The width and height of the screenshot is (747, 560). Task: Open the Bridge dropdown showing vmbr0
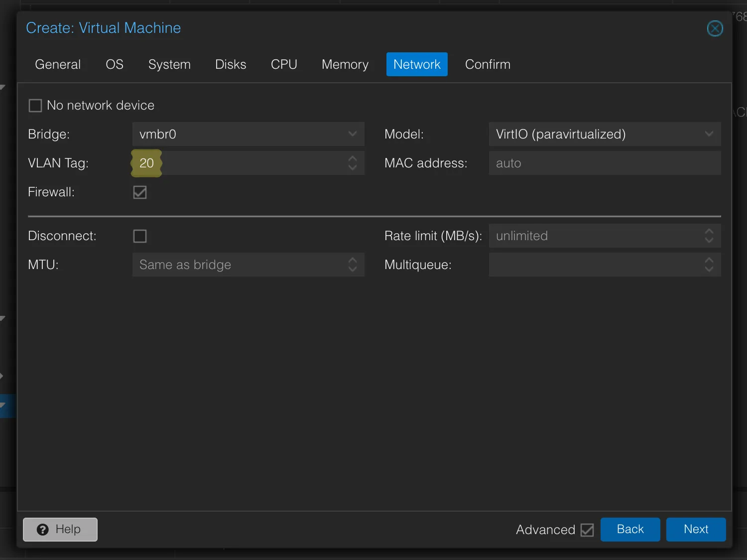[353, 134]
